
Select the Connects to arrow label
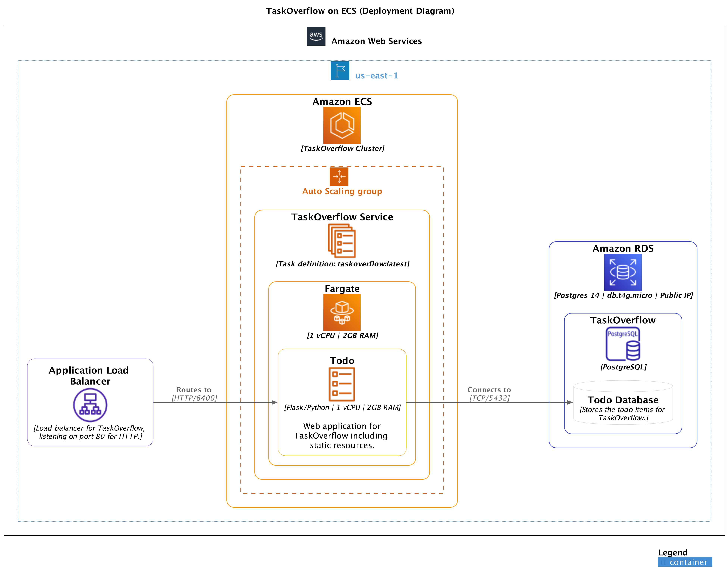click(x=489, y=390)
